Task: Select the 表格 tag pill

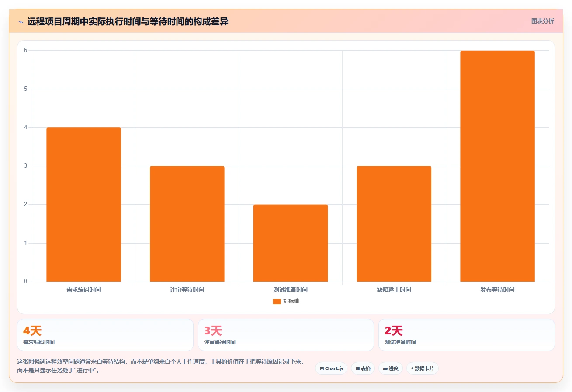Action: tap(363, 368)
